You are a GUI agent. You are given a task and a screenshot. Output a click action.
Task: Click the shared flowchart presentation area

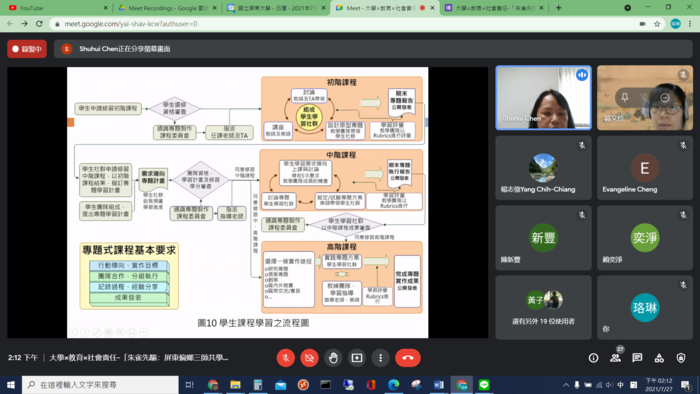[247, 202]
